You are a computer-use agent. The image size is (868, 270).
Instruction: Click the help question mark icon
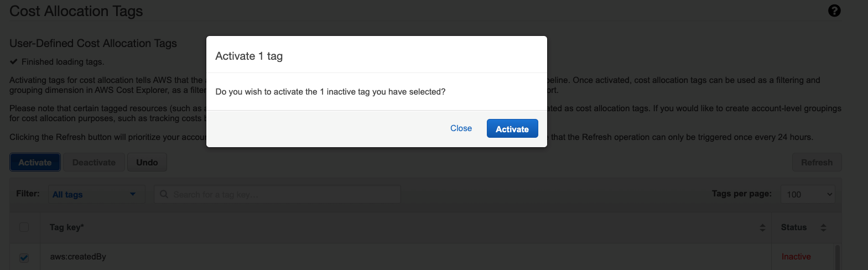[x=834, y=11]
